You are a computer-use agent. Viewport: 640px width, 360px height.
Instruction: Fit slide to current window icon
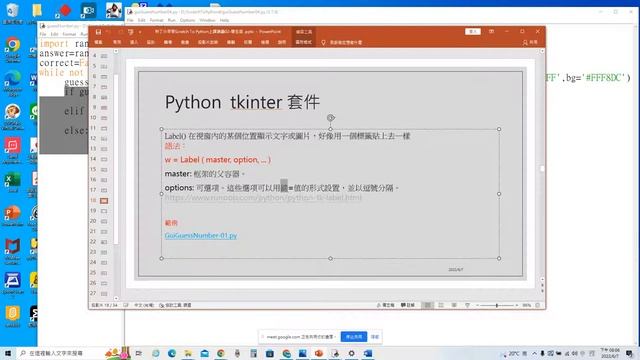(538, 305)
